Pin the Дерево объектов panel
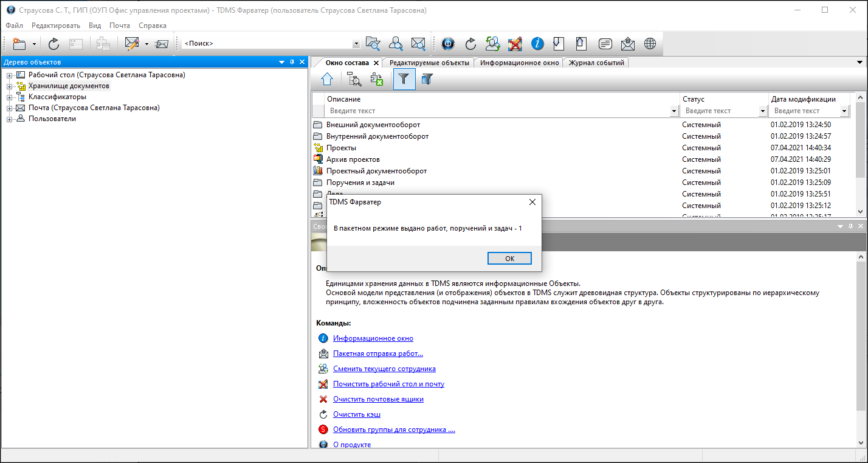 click(292, 62)
